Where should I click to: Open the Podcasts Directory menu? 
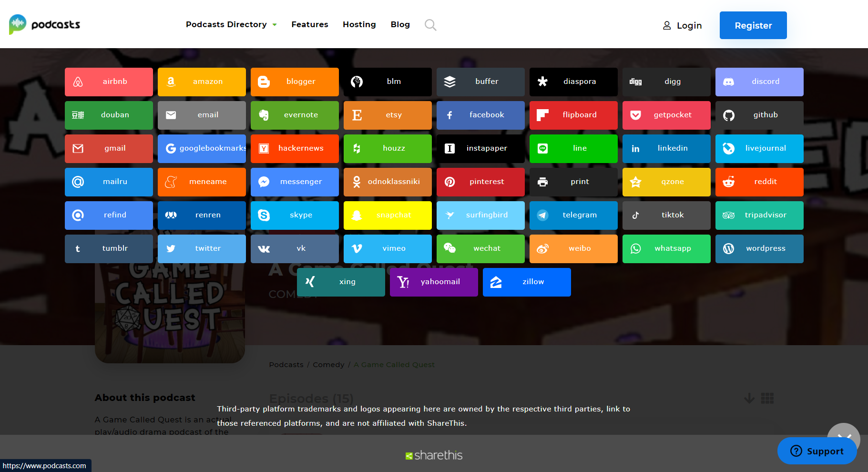(226, 24)
